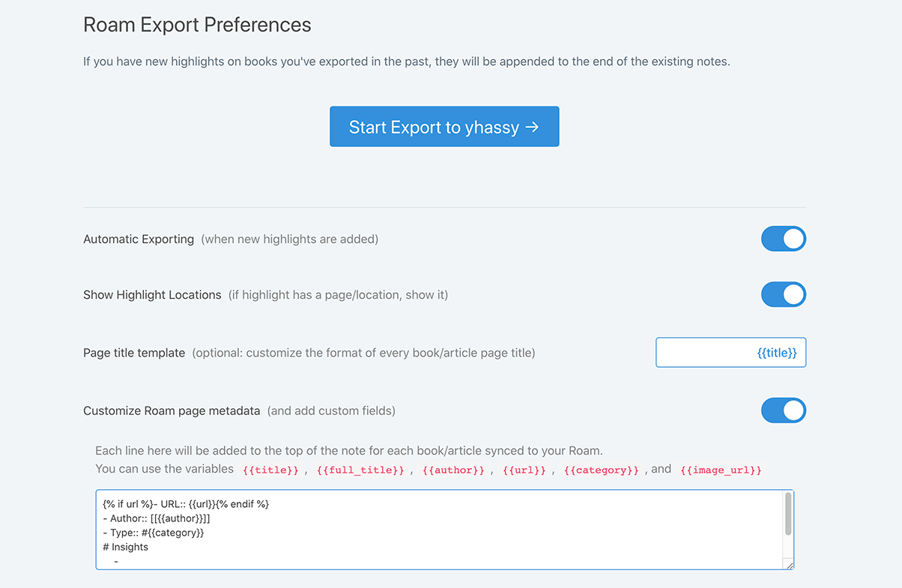The width and height of the screenshot is (902, 588).
Task: Select the {{category}} variable tag
Action: pyautogui.click(x=601, y=470)
